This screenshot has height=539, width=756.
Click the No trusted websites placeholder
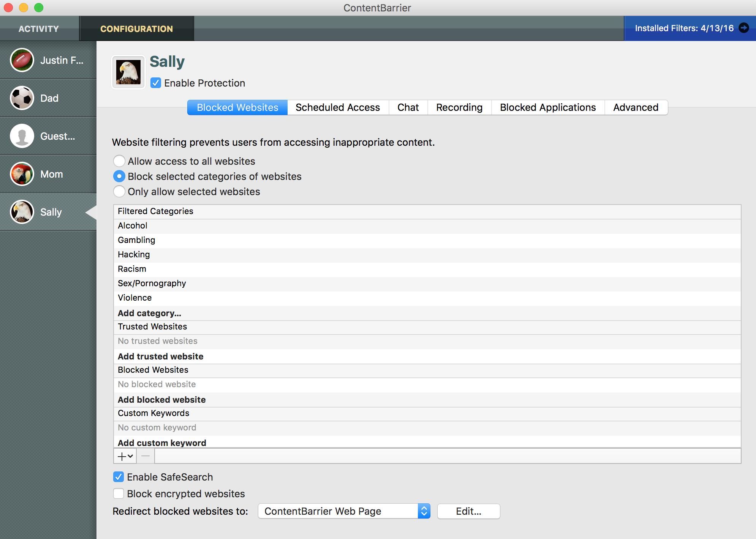(427, 341)
